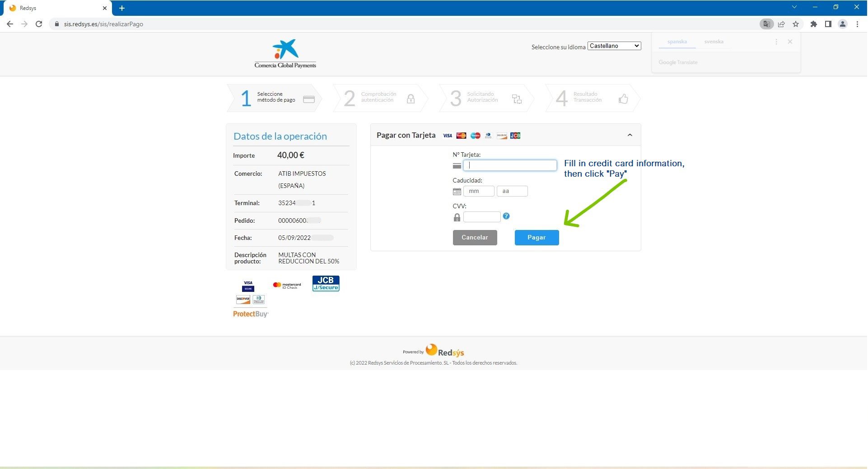Image resolution: width=868 pixels, height=469 pixels.
Task: Click the Pagar con Tarjeta heading
Action: click(406, 135)
